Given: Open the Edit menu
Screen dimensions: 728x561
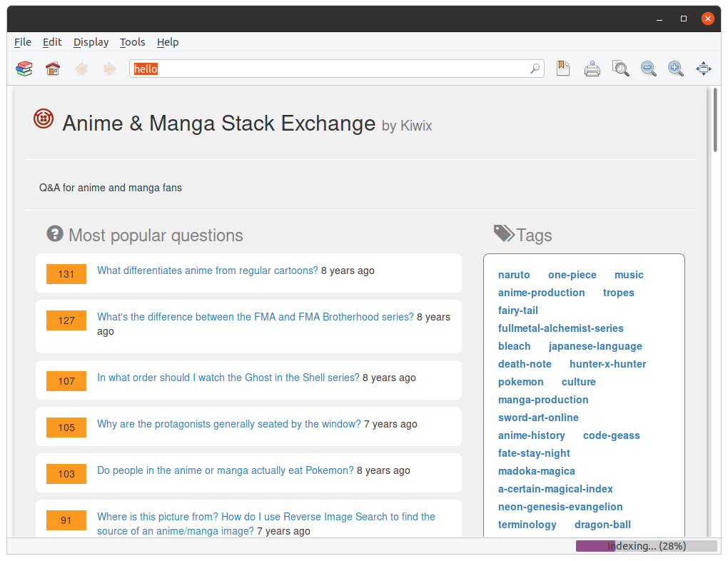Looking at the screenshot, I should click(x=52, y=42).
